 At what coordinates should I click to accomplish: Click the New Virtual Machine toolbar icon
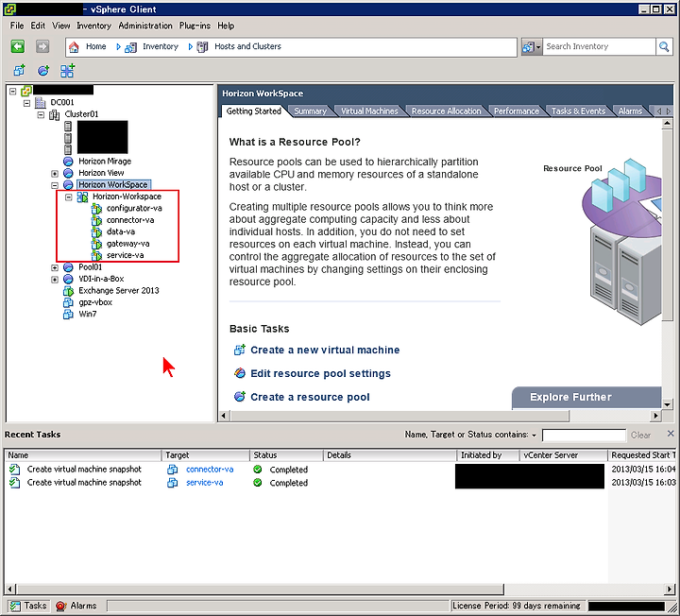(19, 70)
